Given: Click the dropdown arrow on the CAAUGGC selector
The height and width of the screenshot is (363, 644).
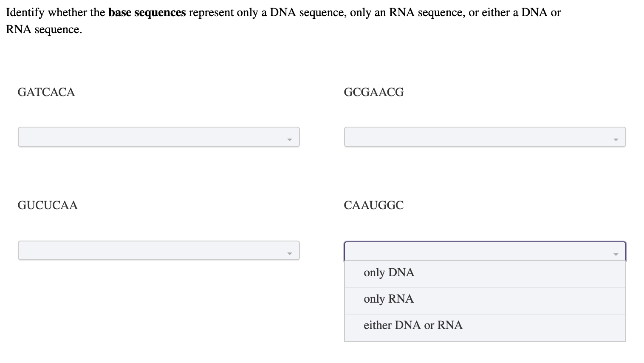Looking at the screenshot, I should coord(616,255).
